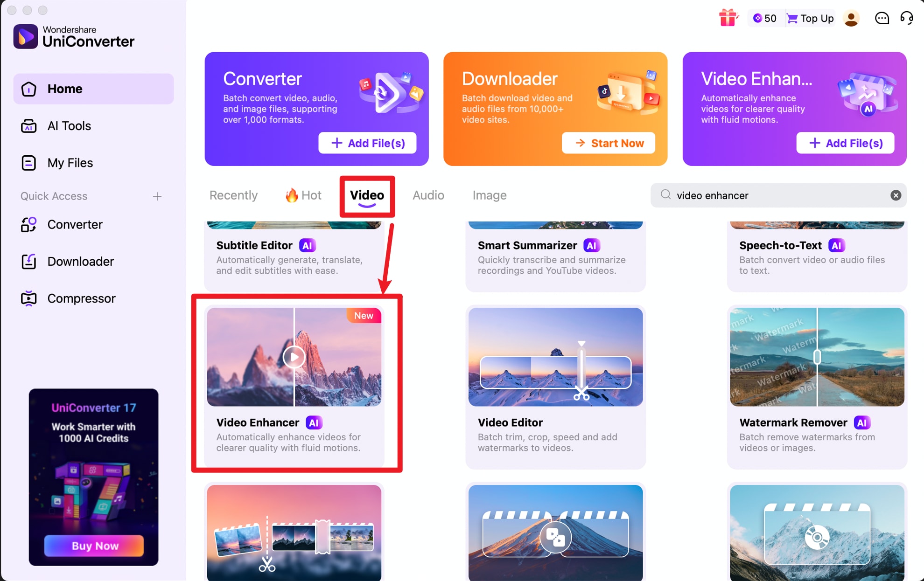Open AI Tools from the sidebar
This screenshot has height=581, width=924.
point(69,126)
